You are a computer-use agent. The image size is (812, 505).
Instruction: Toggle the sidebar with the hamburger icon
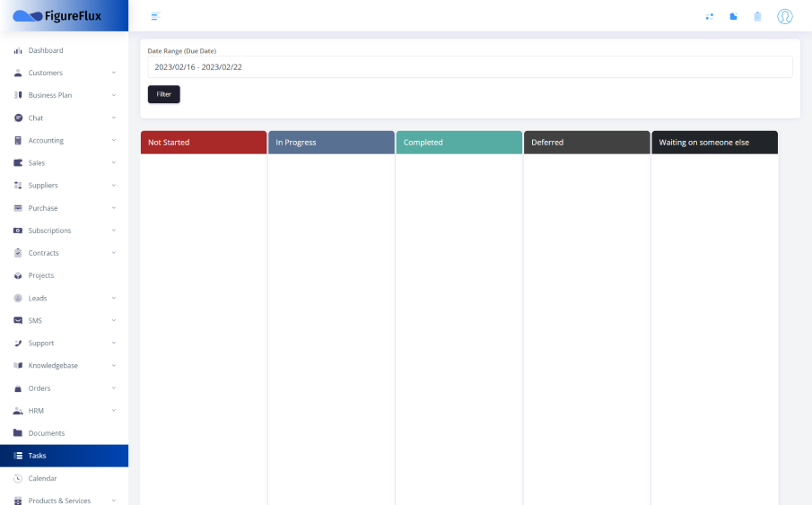(155, 16)
